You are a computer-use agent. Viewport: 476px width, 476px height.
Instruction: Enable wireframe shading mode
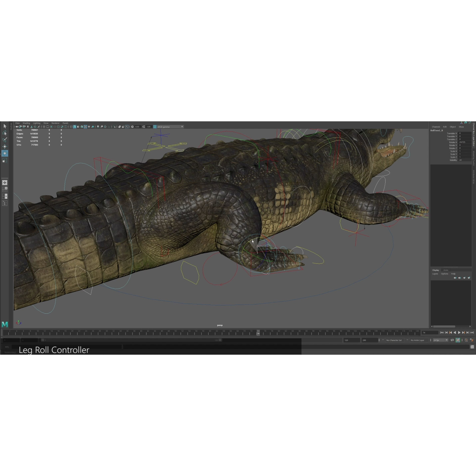[71, 127]
